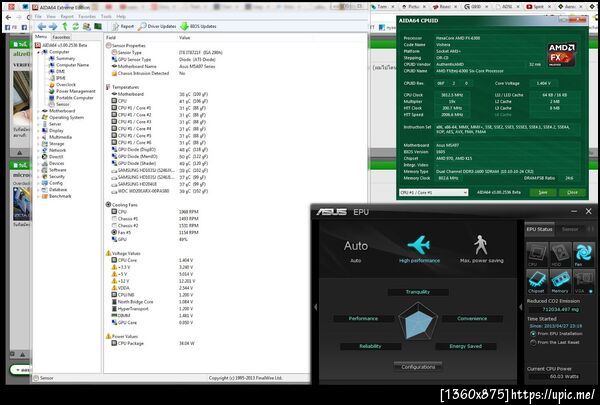Screen dimensions: 600x405
Task: Open Configurations in ASUS EPU
Action: coord(418,367)
